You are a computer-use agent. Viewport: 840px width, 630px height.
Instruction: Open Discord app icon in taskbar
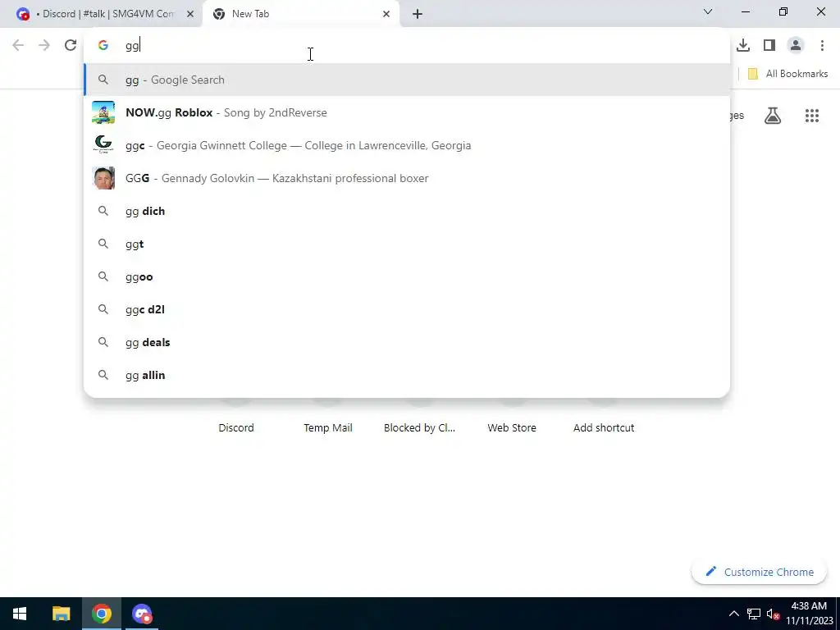142,614
